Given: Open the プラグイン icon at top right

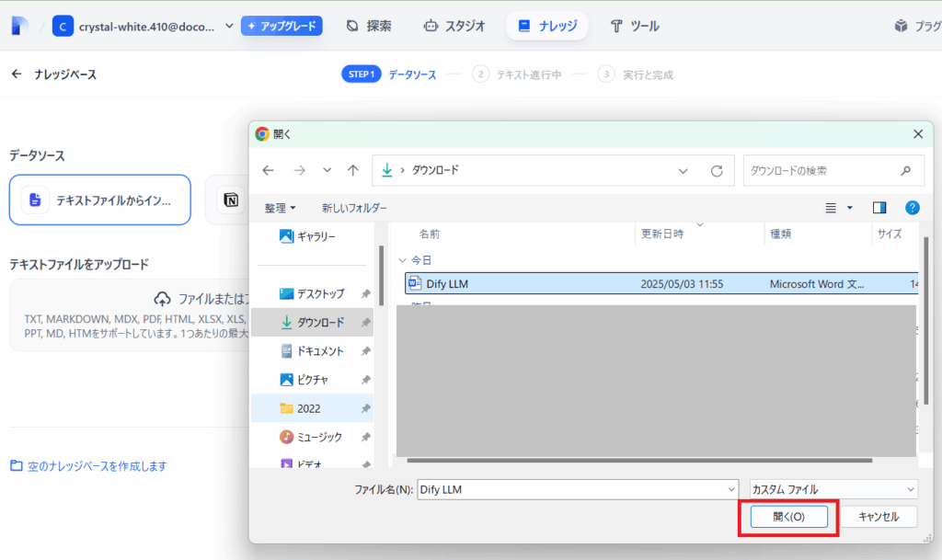Looking at the screenshot, I should [901, 25].
